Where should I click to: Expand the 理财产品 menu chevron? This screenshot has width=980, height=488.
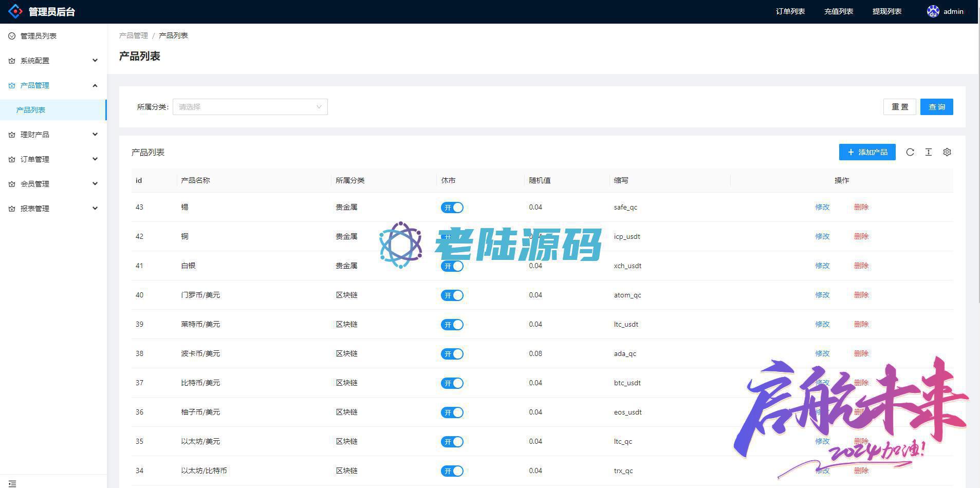[95, 135]
